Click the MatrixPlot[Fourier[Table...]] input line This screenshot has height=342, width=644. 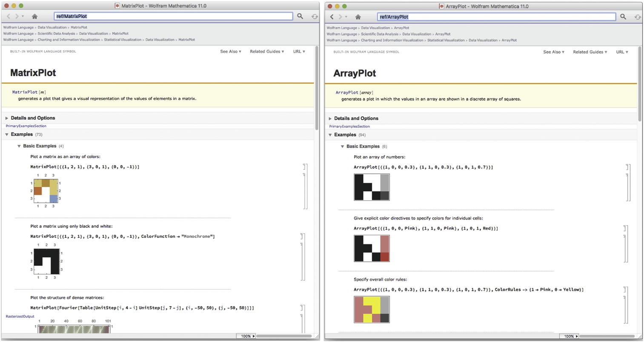pos(142,308)
